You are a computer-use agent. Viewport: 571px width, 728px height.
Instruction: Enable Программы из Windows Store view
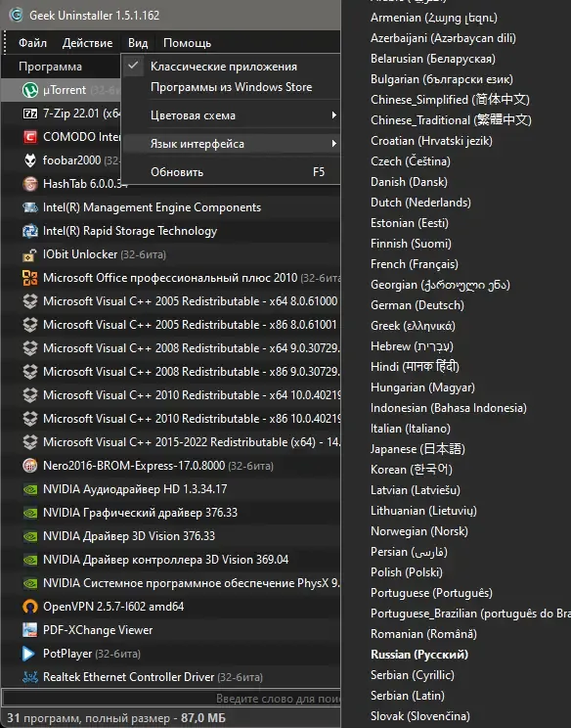coord(231,87)
